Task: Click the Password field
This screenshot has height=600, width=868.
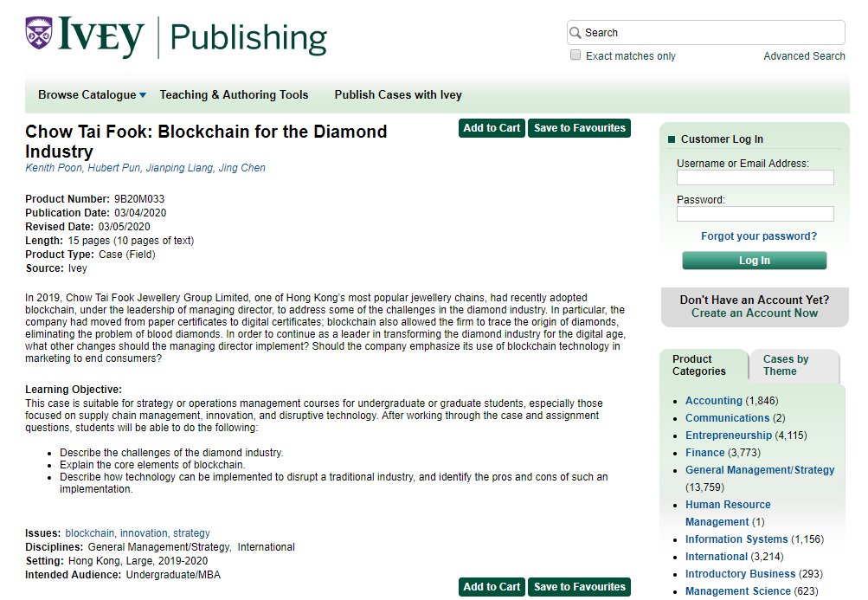Action: pos(755,214)
